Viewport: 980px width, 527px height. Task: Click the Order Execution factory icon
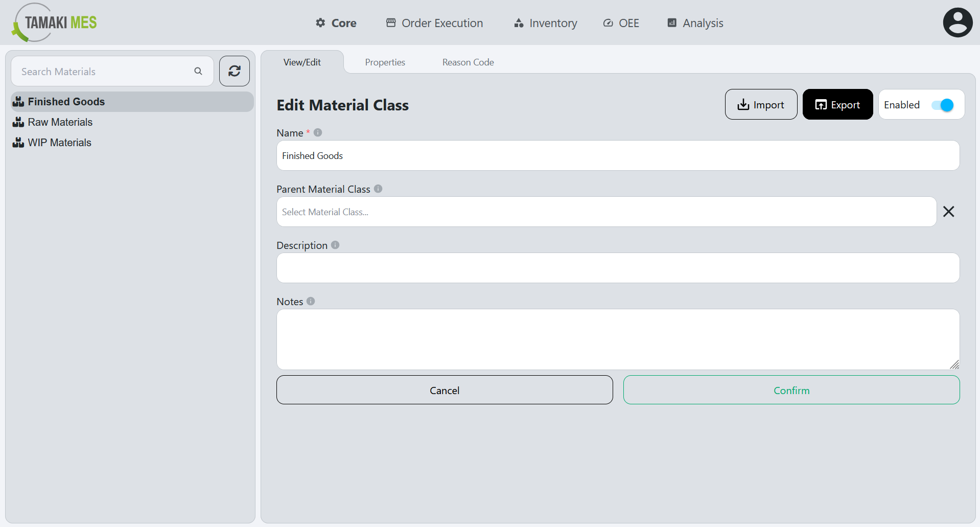(x=391, y=22)
